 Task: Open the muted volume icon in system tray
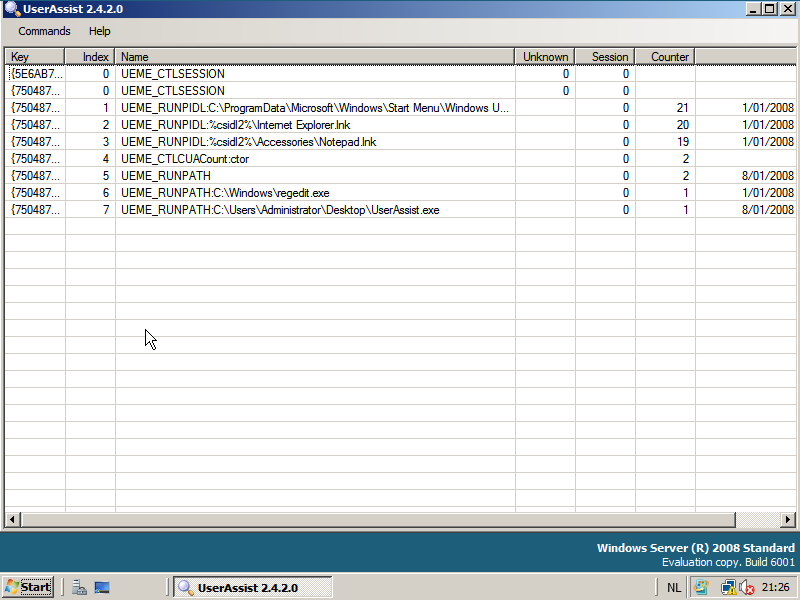(746, 588)
